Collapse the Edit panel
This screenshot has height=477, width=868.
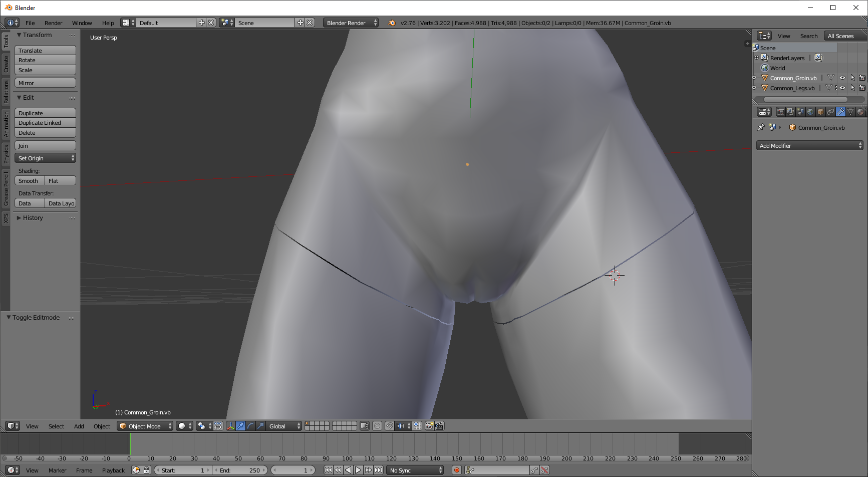(x=19, y=98)
